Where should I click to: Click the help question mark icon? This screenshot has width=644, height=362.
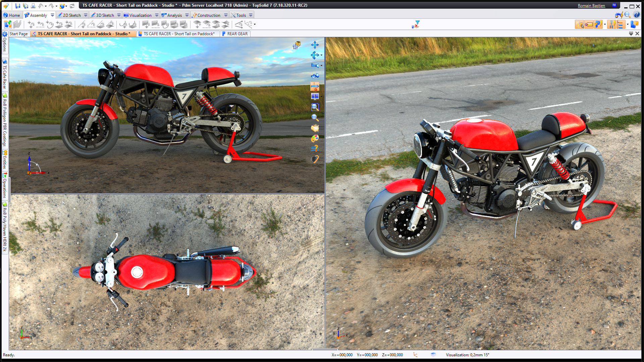click(x=637, y=15)
